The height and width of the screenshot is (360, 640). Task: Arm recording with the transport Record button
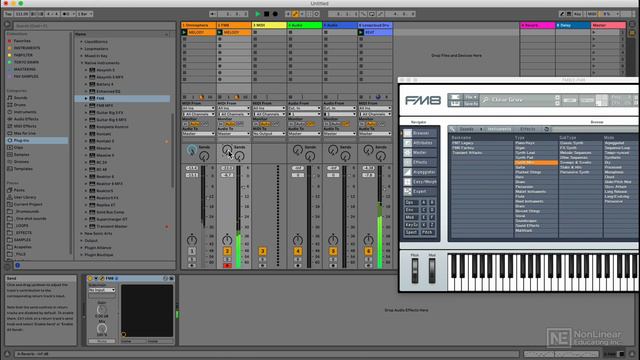[275, 14]
